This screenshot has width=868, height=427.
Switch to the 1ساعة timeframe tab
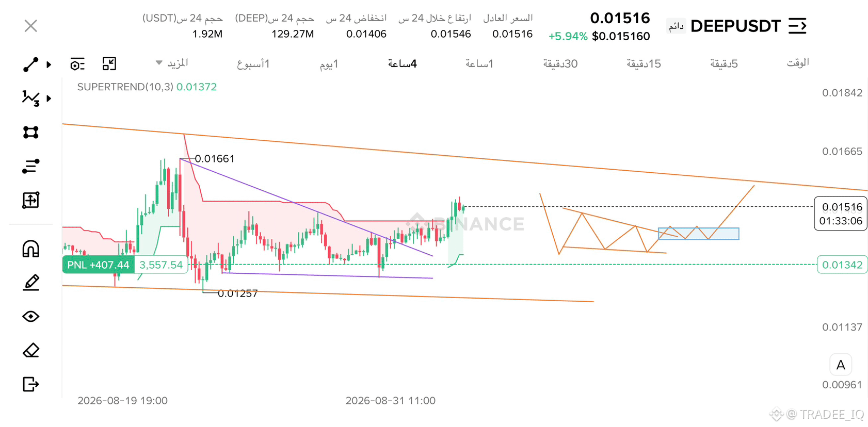(479, 63)
